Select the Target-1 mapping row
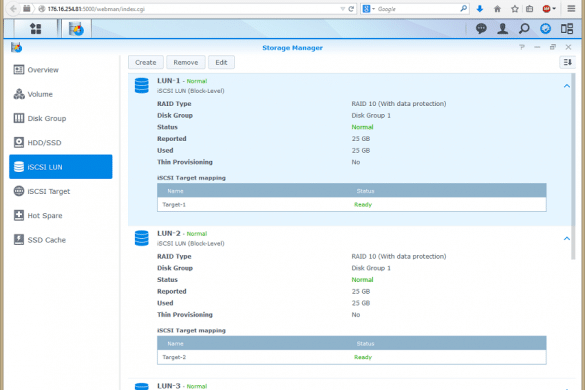The width and height of the screenshot is (585, 390). pos(351,205)
